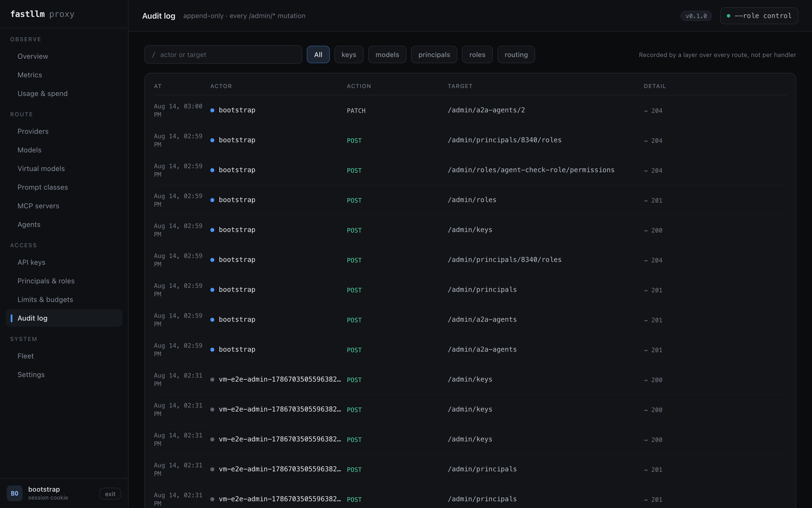Filter audit log by models

(387, 55)
